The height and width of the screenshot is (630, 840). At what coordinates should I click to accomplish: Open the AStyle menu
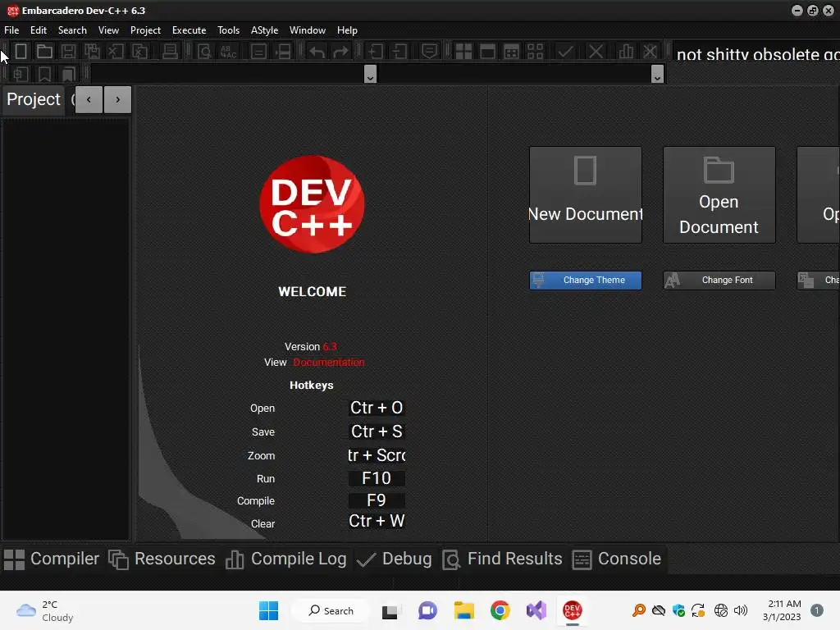click(x=265, y=30)
